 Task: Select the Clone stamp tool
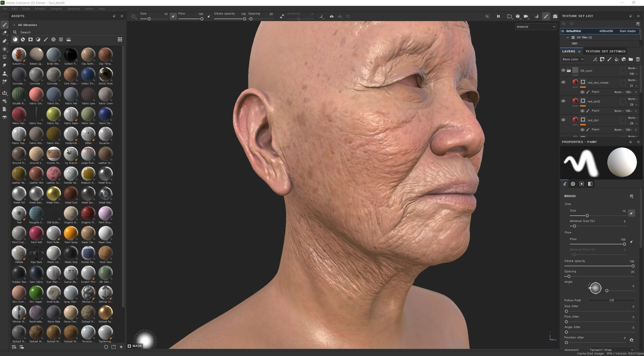5,74
